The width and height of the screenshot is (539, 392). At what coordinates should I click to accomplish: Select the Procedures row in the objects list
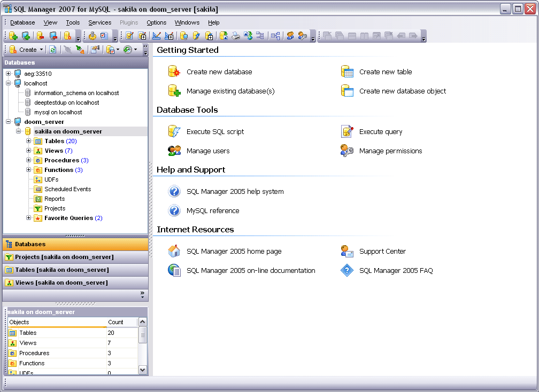73,353
